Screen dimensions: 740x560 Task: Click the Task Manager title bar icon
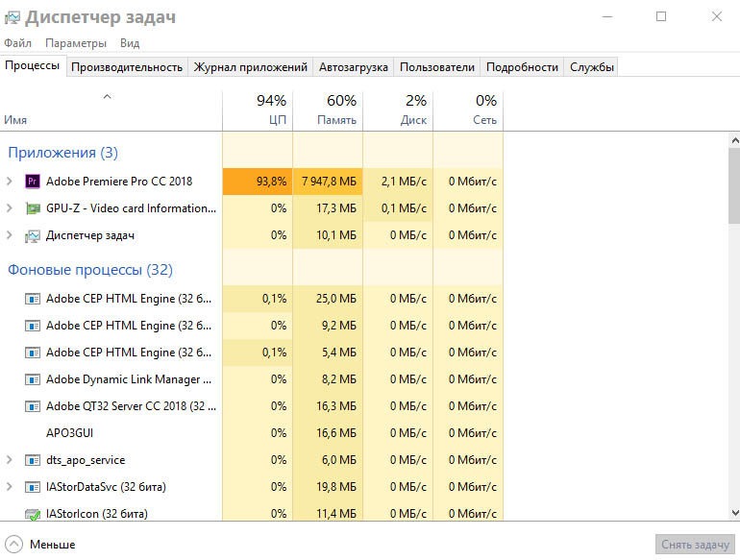pos(12,18)
